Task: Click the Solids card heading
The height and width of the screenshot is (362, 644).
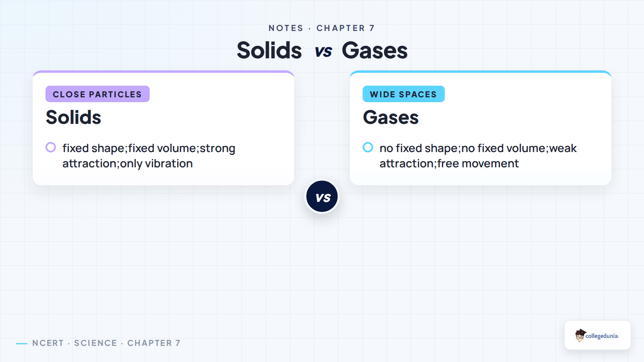Action: 73,117
